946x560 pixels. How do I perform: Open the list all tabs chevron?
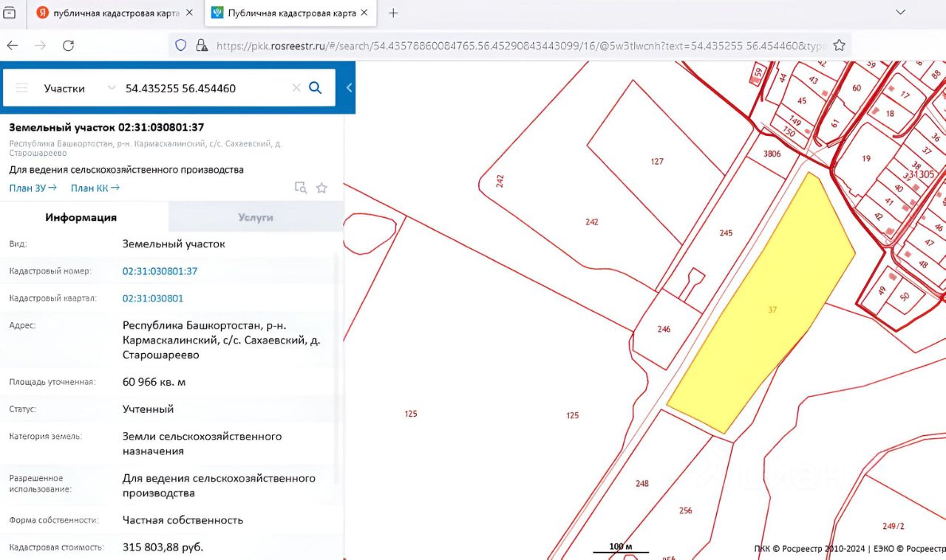tap(900, 13)
